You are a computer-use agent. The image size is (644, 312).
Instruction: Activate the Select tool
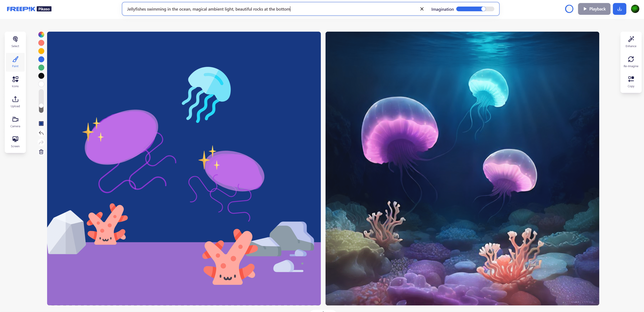tap(15, 42)
